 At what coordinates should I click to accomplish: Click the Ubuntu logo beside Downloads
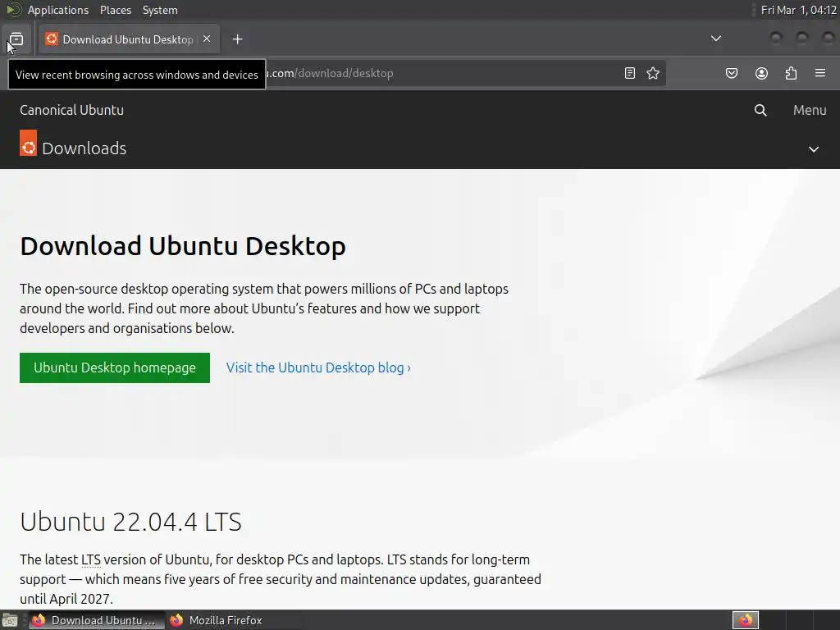29,143
